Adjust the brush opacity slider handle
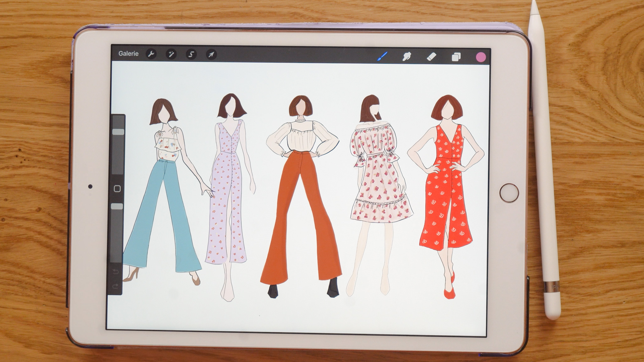This screenshot has height=362, width=644. (117, 206)
